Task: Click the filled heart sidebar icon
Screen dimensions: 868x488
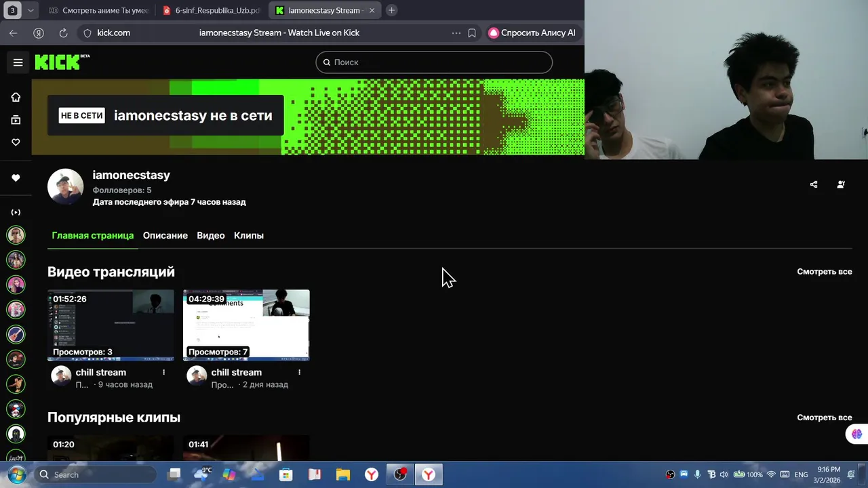Action: pyautogui.click(x=16, y=178)
